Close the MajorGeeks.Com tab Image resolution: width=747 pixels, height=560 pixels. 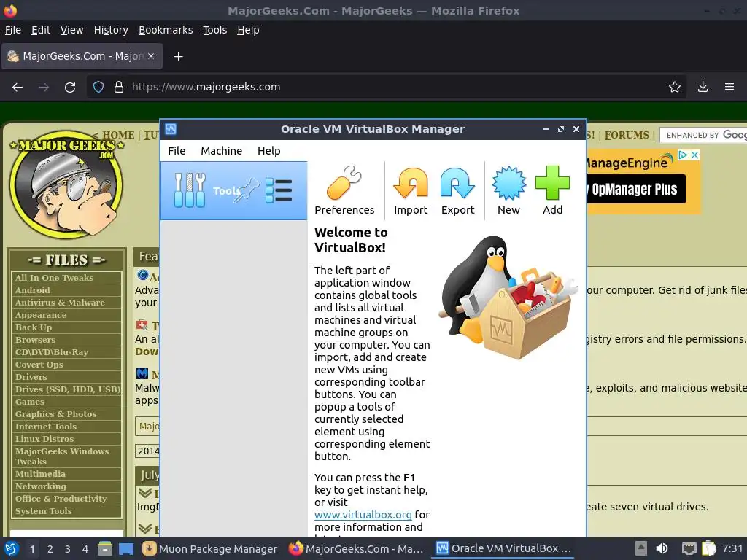coord(151,56)
